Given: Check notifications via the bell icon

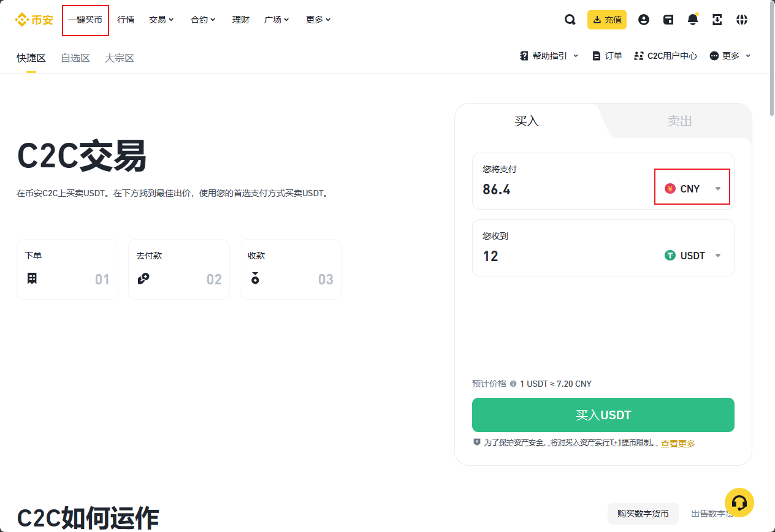Looking at the screenshot, I should click(692, 19).
